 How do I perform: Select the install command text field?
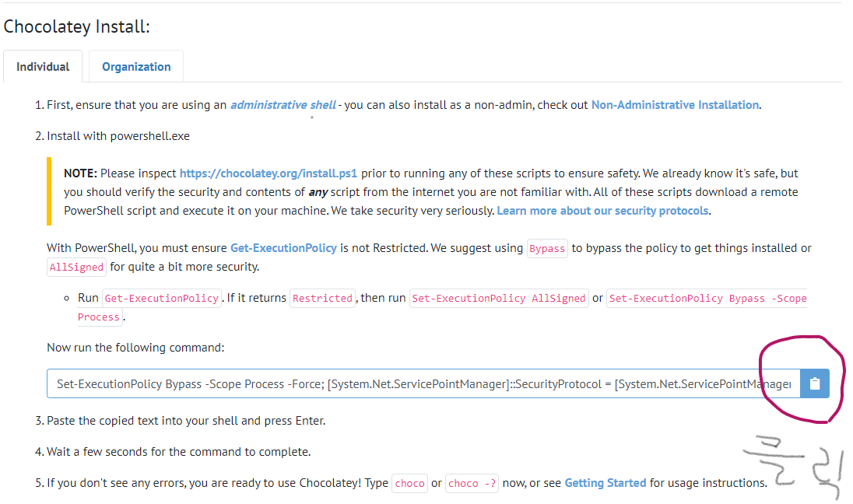[423, 384]
